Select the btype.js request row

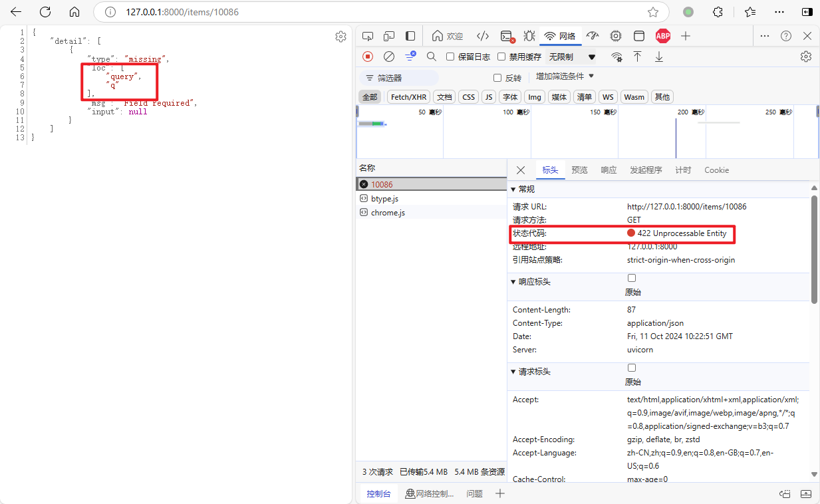click(x=431, y=198)
